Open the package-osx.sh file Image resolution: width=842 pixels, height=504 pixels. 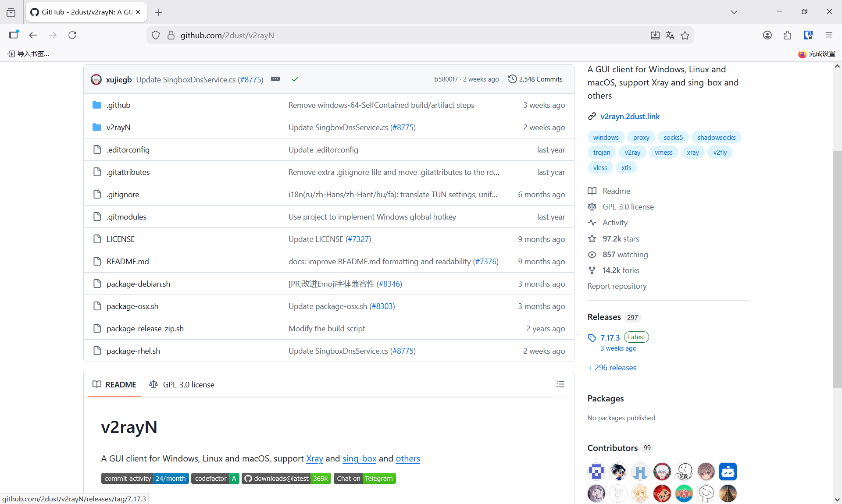[132, 306]
